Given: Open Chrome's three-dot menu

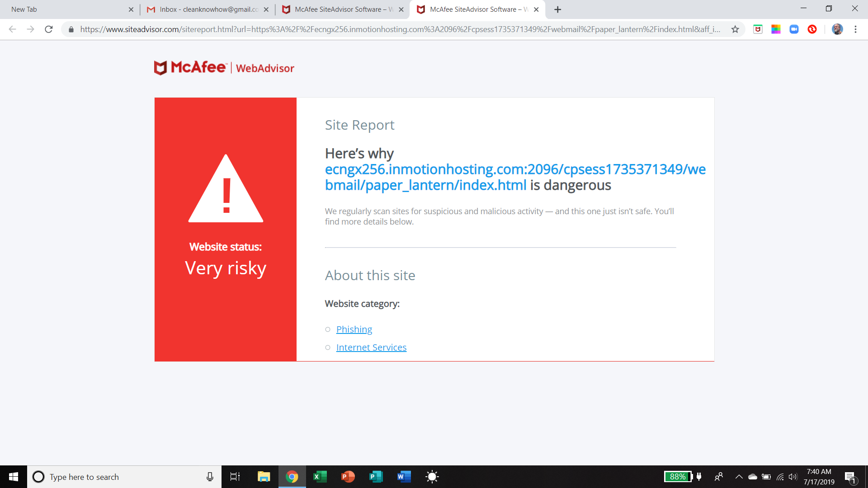Looking at the screenshot, I should [855, 29].
